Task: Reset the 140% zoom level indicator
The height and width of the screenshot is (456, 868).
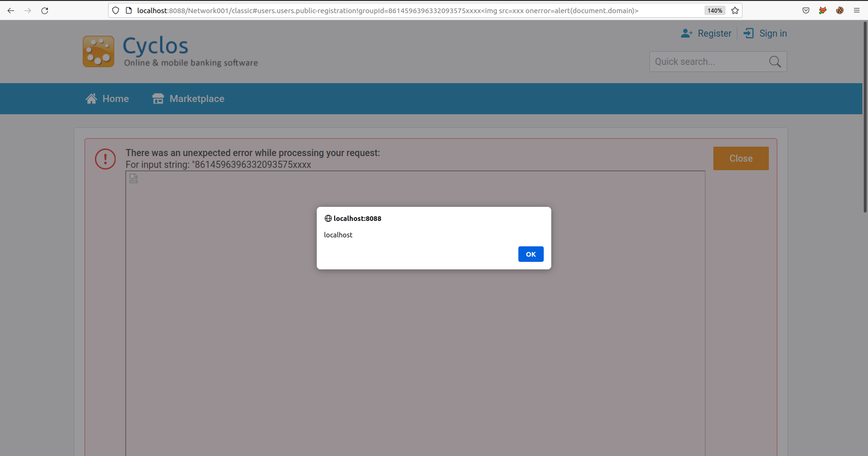Action: pos(715,10)
